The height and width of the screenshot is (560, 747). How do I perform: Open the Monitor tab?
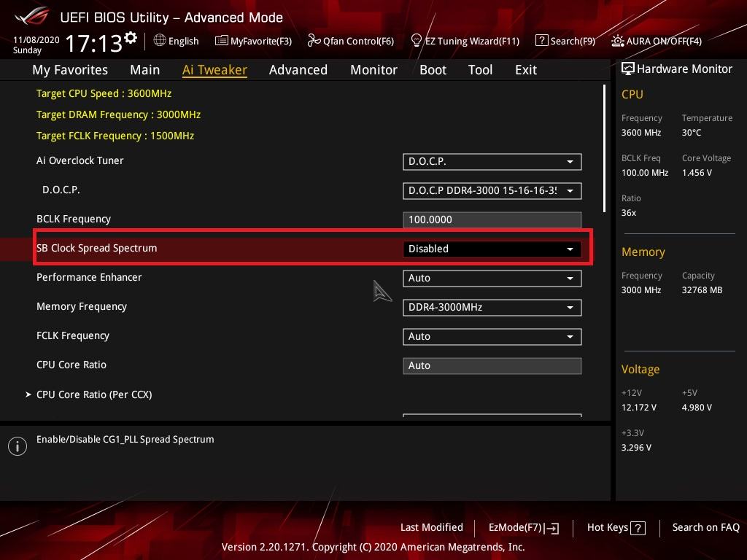coord(374,70)
